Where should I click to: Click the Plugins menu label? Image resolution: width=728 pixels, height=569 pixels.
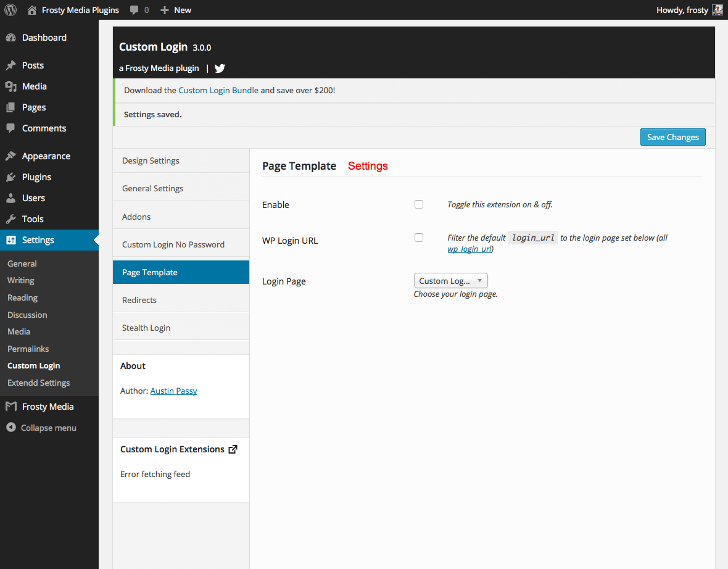click(x=36, y=177)
